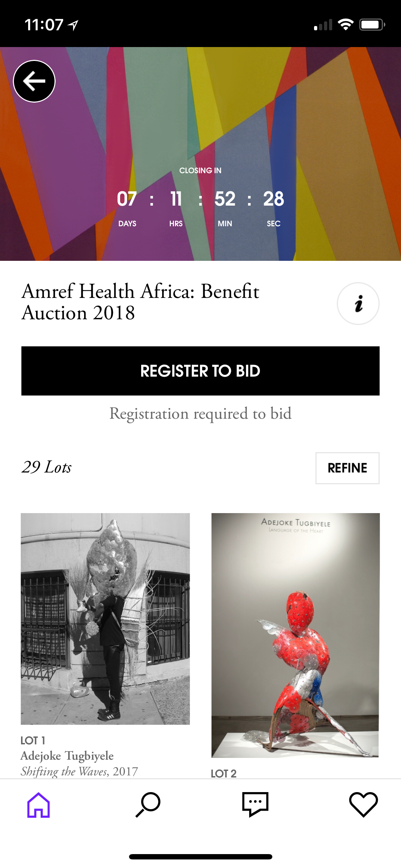Open the Refine filter options
401x868 pixels.
click(x=347, y=468)
